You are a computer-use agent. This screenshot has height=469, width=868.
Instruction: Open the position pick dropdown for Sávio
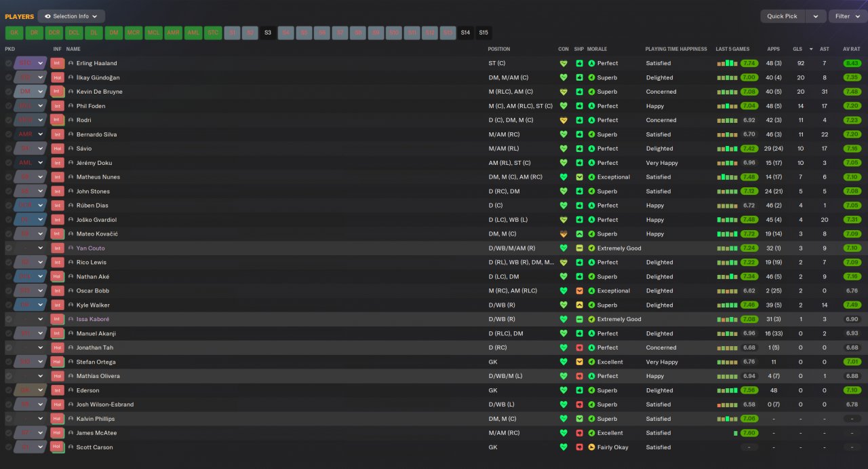coord(40,149)
